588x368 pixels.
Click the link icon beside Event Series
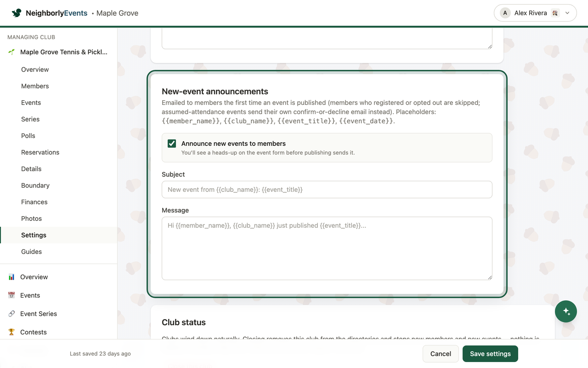tap(11, 314)
